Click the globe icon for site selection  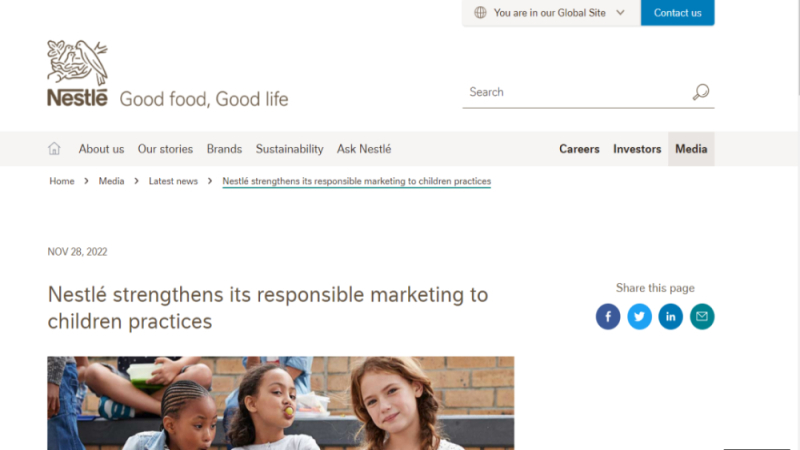pos(480,13)
